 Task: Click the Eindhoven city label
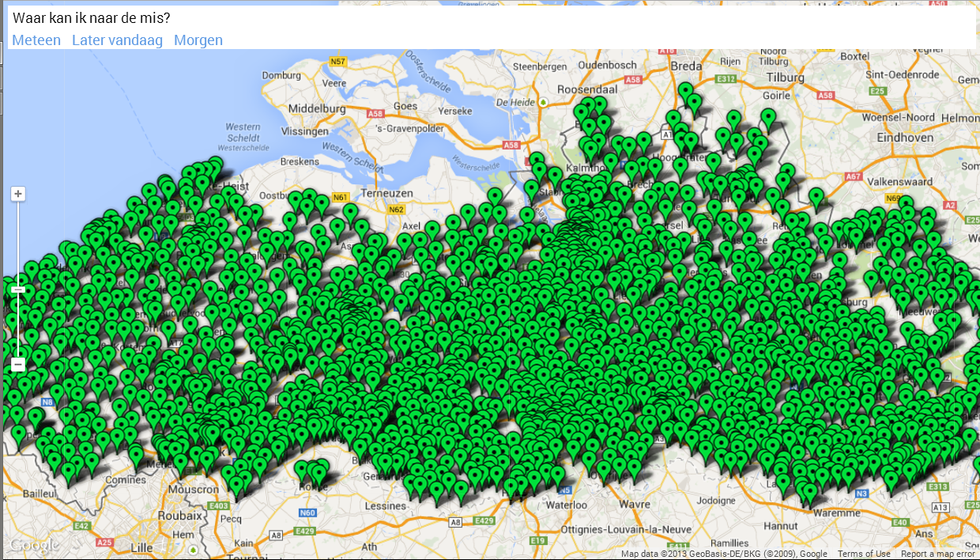[x=904, y=137]
